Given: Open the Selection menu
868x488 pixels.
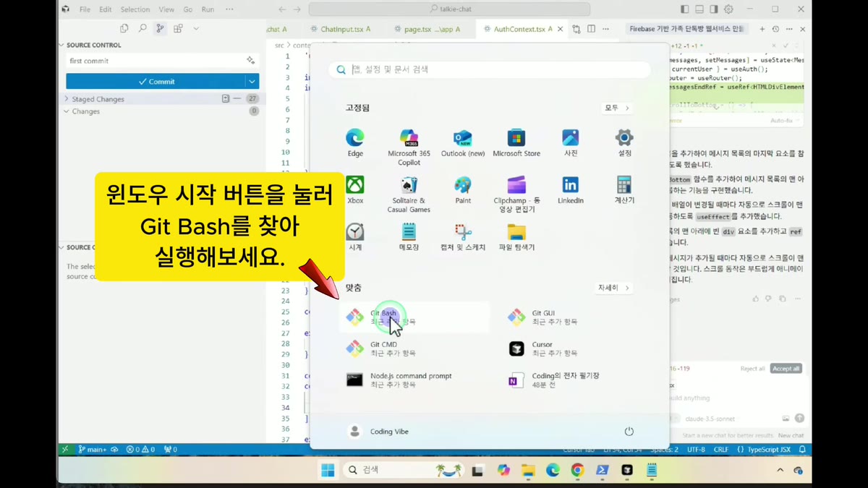Looking at the screenshot, I should (135, 9).
